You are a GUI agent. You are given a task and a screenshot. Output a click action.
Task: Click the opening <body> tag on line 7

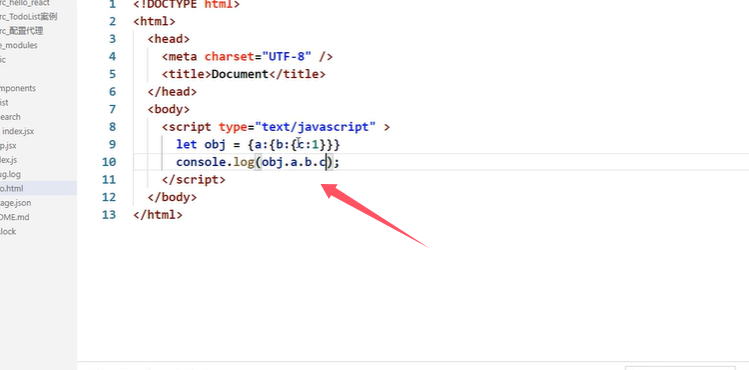pos(169,109)
